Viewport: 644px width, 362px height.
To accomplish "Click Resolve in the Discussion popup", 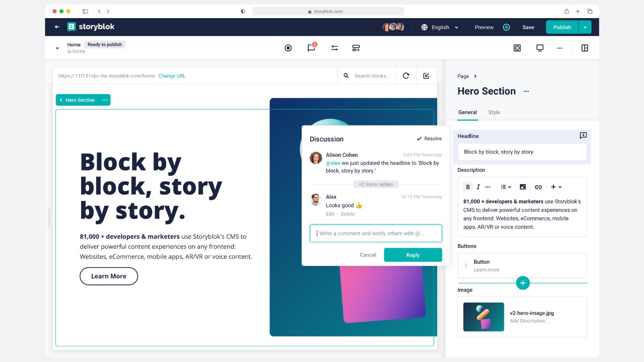I will (x=429, y=139).
